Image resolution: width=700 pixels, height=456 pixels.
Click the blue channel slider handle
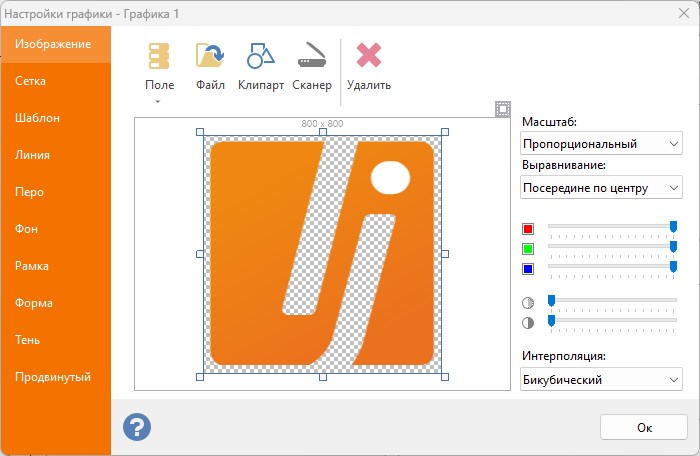tap(673, 267)
